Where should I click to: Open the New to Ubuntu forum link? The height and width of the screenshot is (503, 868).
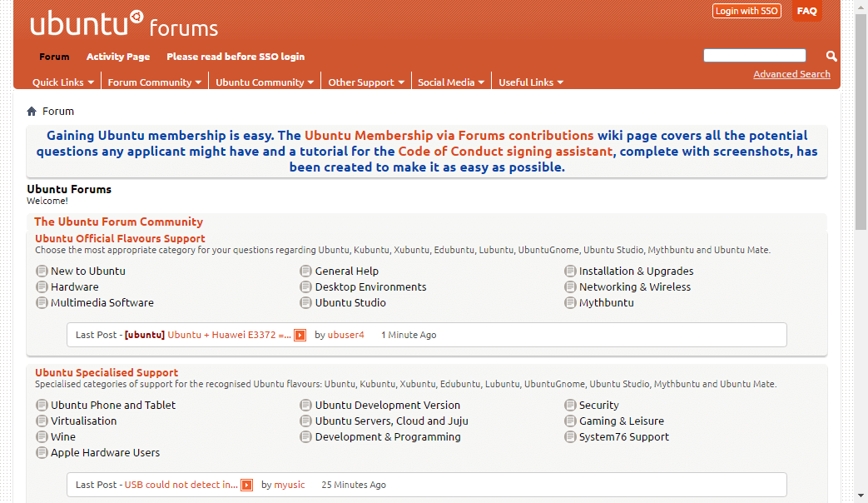click(88, 271)
